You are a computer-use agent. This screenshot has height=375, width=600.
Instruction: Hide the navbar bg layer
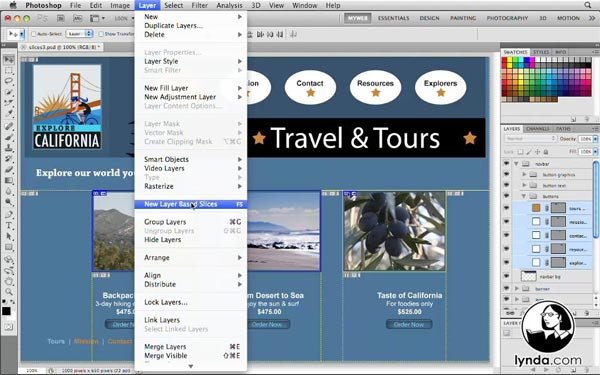507,276
